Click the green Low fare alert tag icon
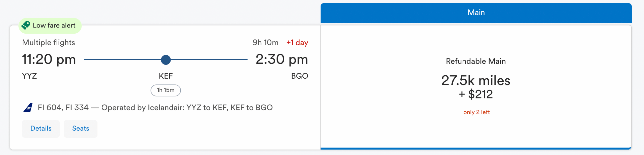 click(26, 25)
